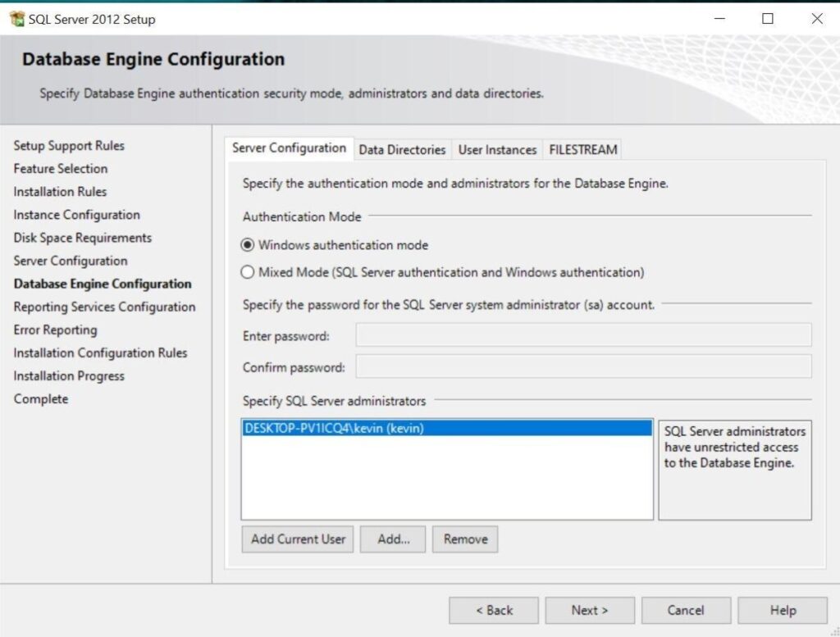Image resolution: width=840 pixels, height=637 pixels.
Task: Click the Add Current User button
Action: point(296,539)
